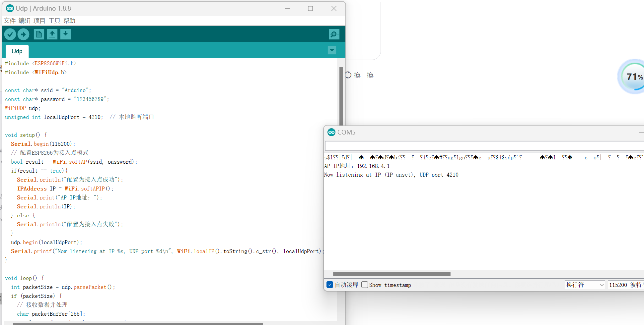This screenshot has height=325, width=644.
Task: Click the COM5 serial send input field
Action: coord(484,146)
